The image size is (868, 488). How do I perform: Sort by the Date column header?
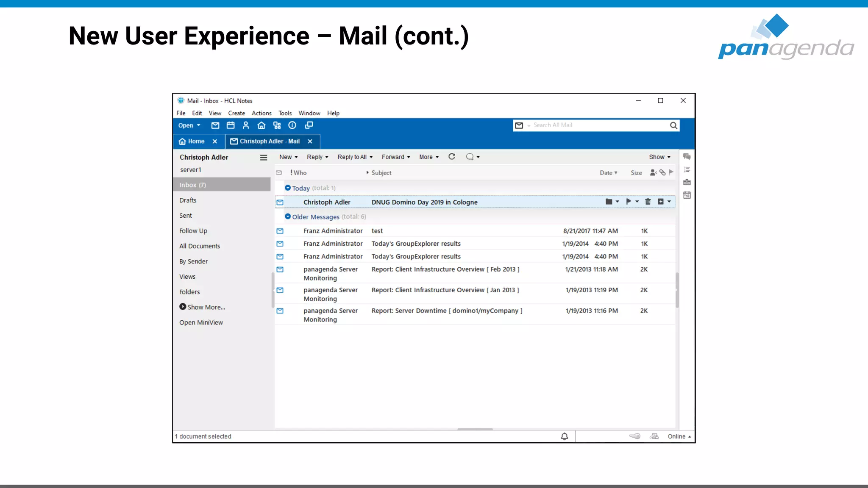[608, 173]
